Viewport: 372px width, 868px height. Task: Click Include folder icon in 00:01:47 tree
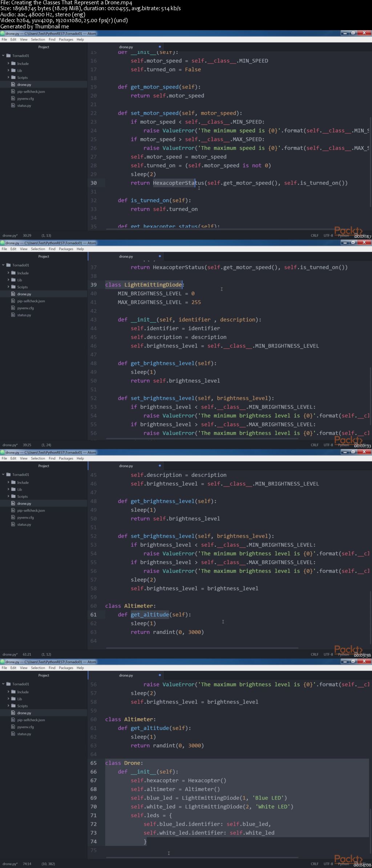pos(13,63)
